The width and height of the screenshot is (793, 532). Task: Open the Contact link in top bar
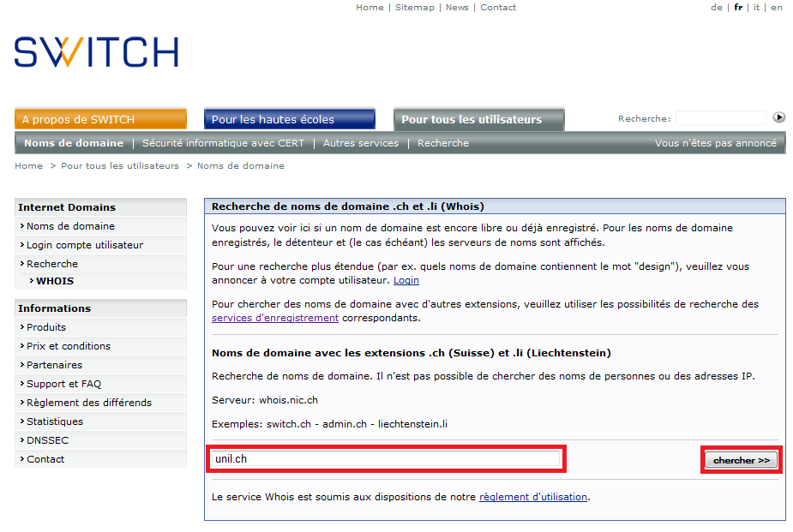point(498,8)
